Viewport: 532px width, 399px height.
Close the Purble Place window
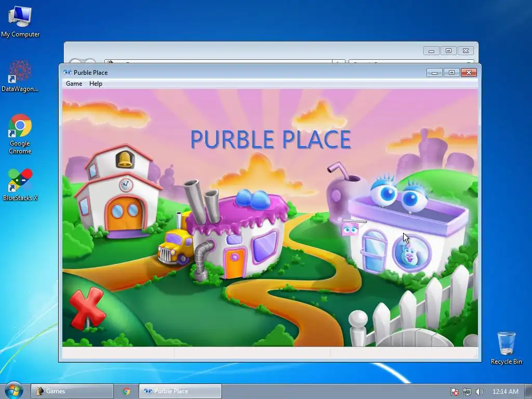(x=469, y=73)
